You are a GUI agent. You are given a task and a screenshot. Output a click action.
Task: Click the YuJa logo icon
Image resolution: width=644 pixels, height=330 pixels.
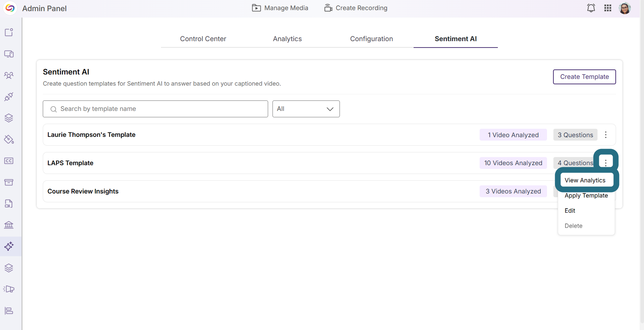[x=10, y=8]
